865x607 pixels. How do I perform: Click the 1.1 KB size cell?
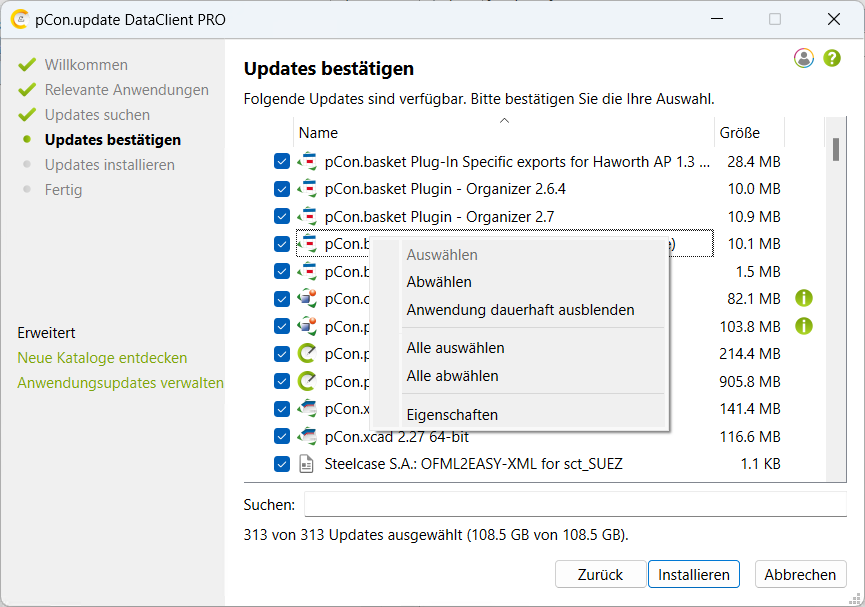760,464
